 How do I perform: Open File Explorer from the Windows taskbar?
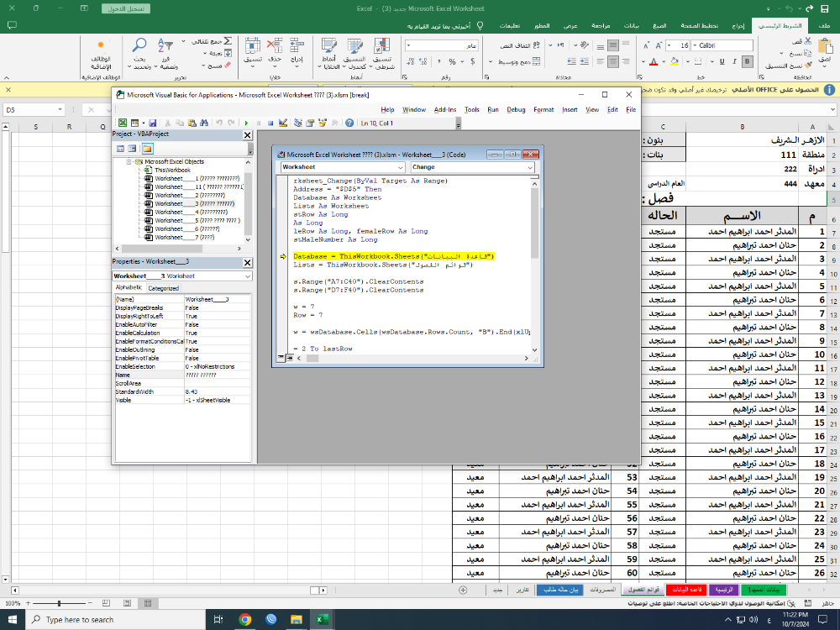click(297, 619)
